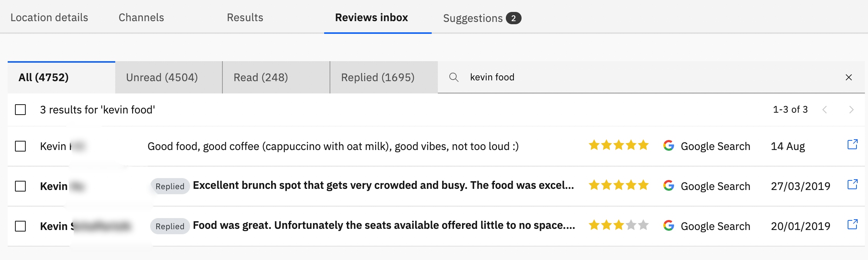
Task: Select the 'Excellent brunch spot' review checkbox
Action: pyautogui.click(x=20, y=186)
